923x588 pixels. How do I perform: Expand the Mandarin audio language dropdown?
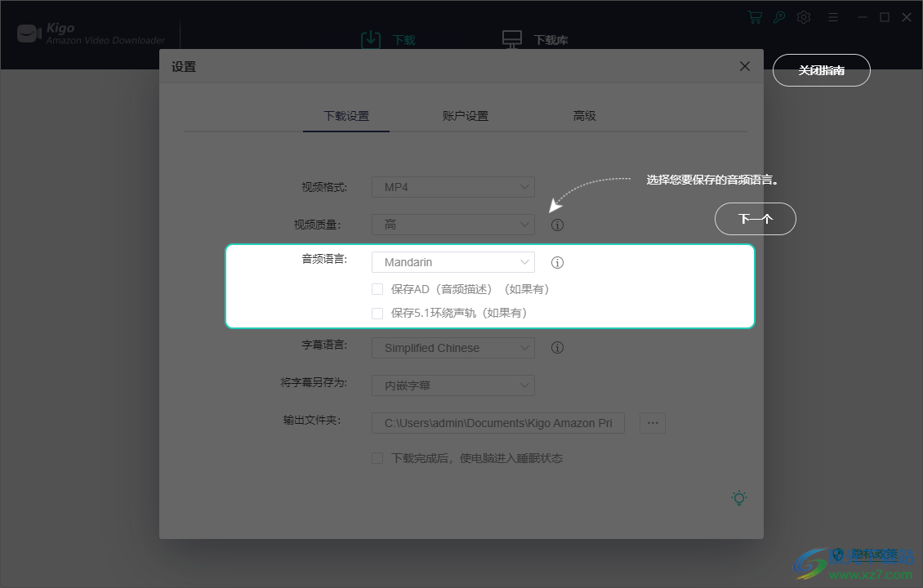point(453,262)
